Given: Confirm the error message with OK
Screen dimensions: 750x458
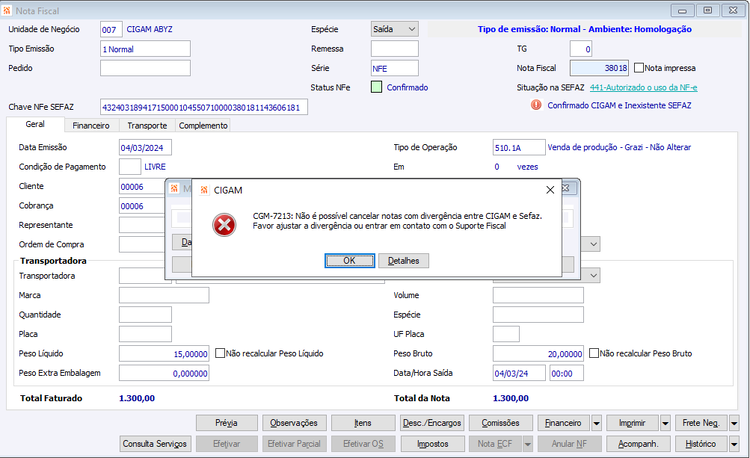Looking at the screenshot, I should pyautogui.click(x=349, y=261).
